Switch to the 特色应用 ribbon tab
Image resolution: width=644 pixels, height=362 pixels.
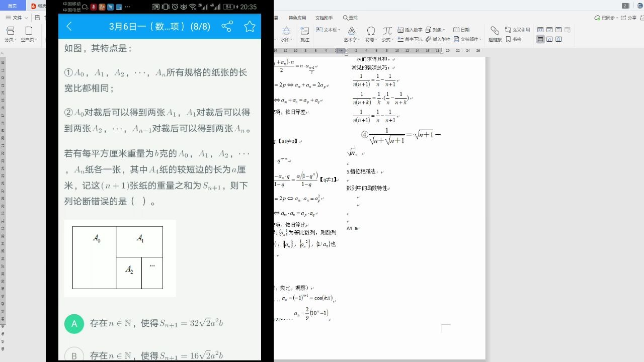pos(297,18)
